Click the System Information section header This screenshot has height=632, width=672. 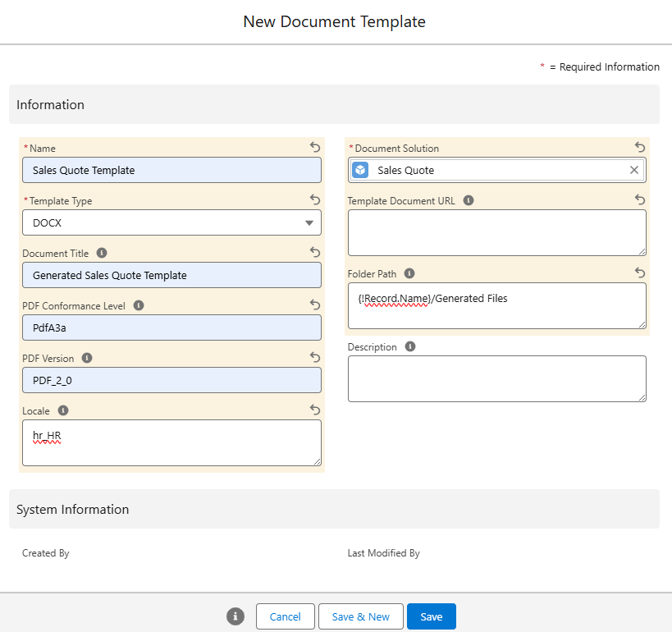click(334, 509)
